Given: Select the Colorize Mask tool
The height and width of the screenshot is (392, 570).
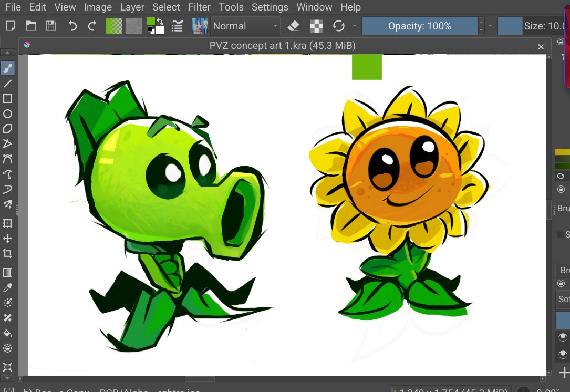Looking at the screenshot, I should (8, 303).
